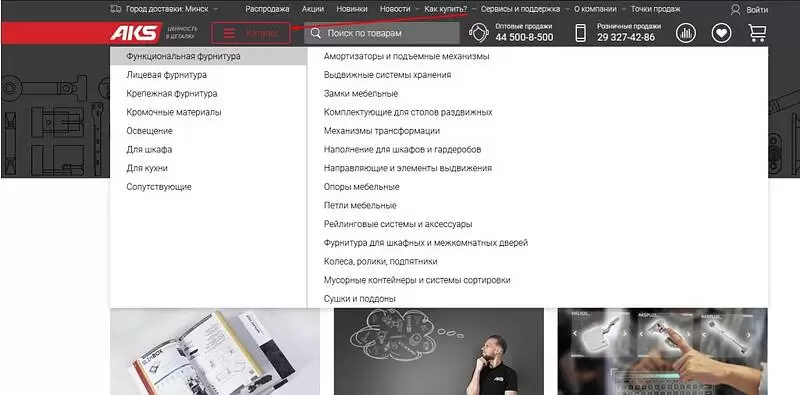
Task: Open Замки мебельные subcategory
Action: (x=361, y=94)
